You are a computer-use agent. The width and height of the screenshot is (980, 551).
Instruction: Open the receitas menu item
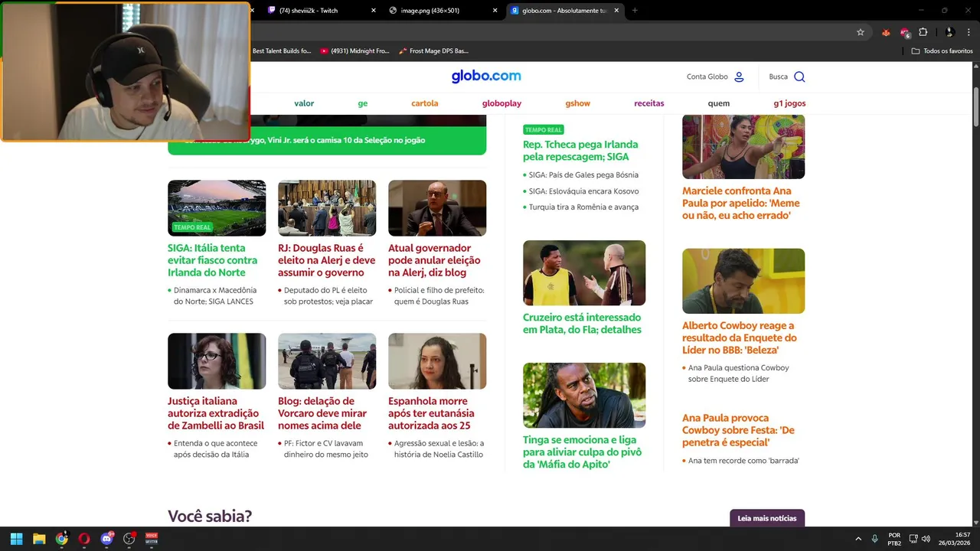[649, 103]
